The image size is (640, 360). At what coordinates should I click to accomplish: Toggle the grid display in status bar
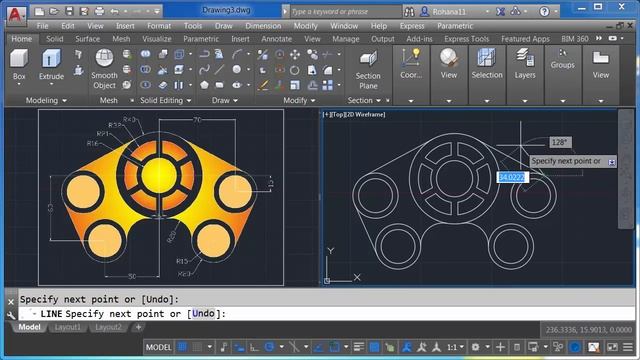click(182, 347)
